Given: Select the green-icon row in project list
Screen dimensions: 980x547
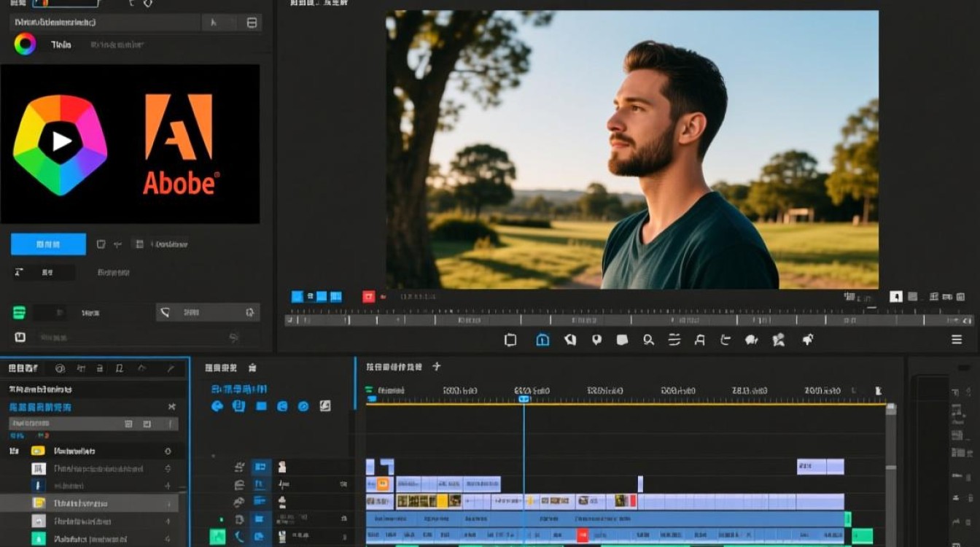Looking at the screenshot, I should coord(93,538).
